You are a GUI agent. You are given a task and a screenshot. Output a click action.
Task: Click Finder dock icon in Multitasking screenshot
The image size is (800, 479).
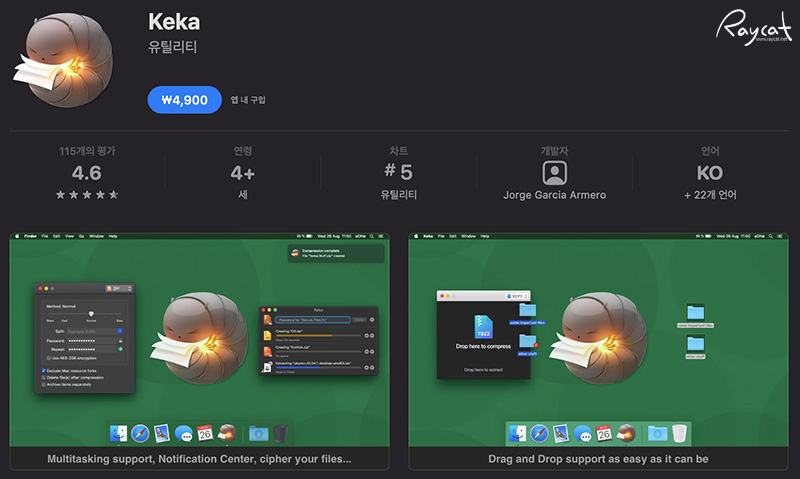coord(119,434)
